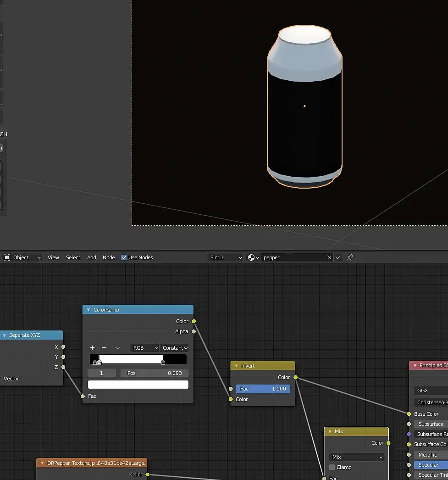Viewport: 448px width, 480px height.
Task: Enable Clamp on the Mix node
Action: click(332, 467)
